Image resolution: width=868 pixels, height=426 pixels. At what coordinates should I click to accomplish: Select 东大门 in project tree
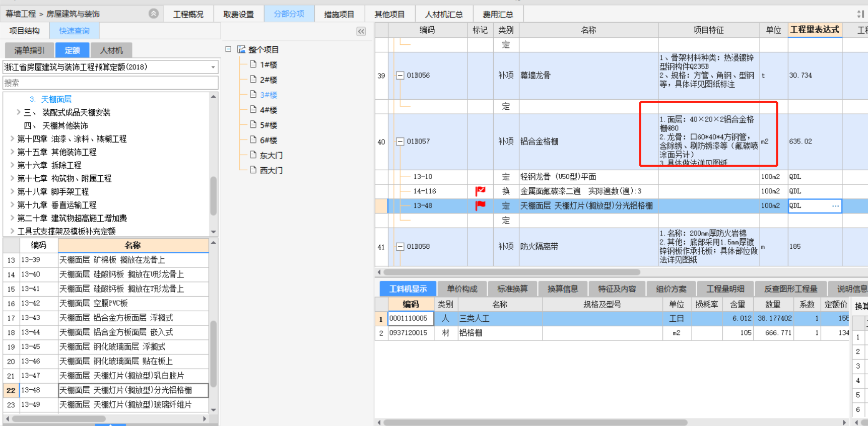tap(271, 155)
